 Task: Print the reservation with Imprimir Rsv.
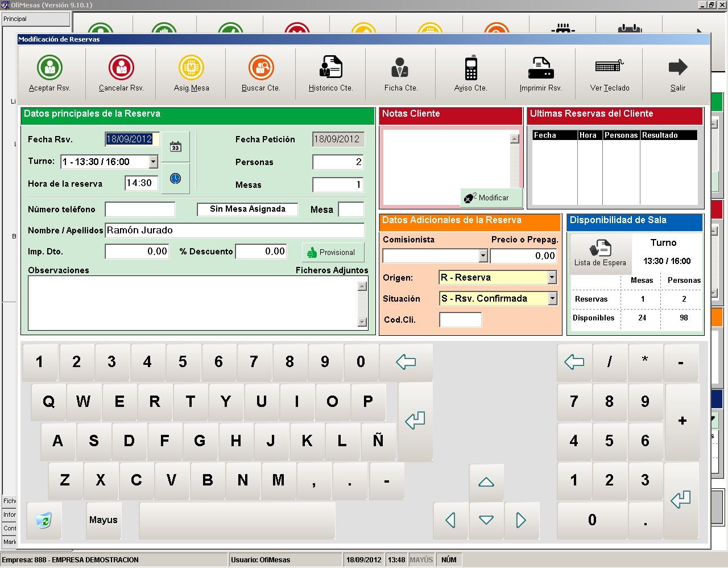click(x=540, y=73)
